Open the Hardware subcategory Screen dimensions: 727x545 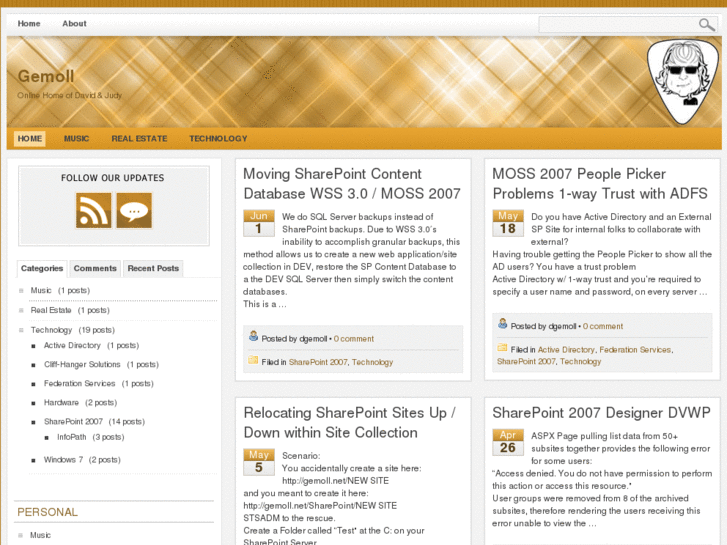click(x=61, y=403)
